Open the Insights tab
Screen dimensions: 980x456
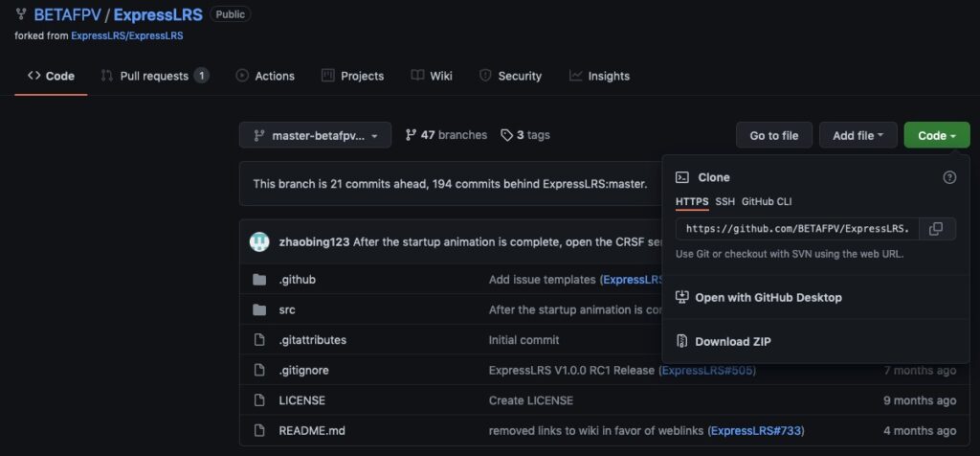pos(599,76)
